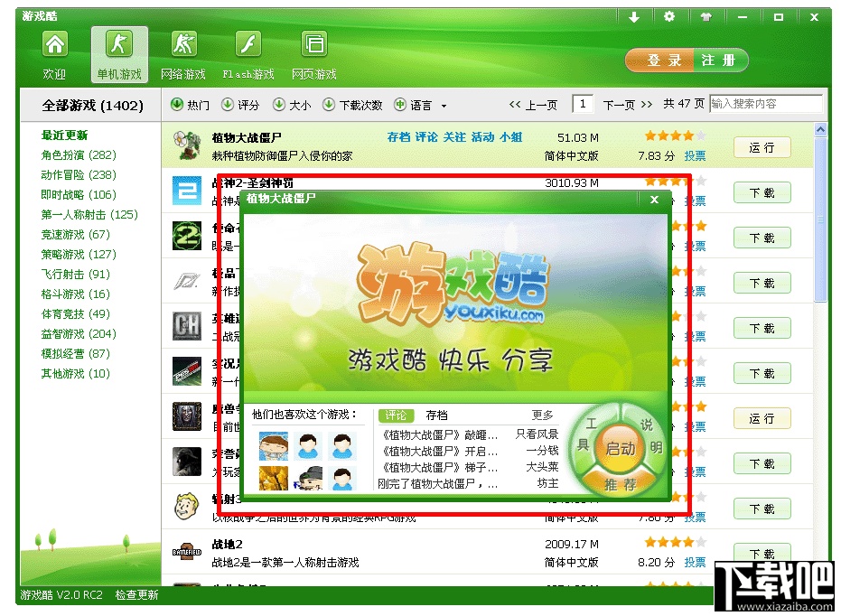Click the download arrow icon in titlebar
Viewport: 841px width, 616px height.
coord(635,16)
